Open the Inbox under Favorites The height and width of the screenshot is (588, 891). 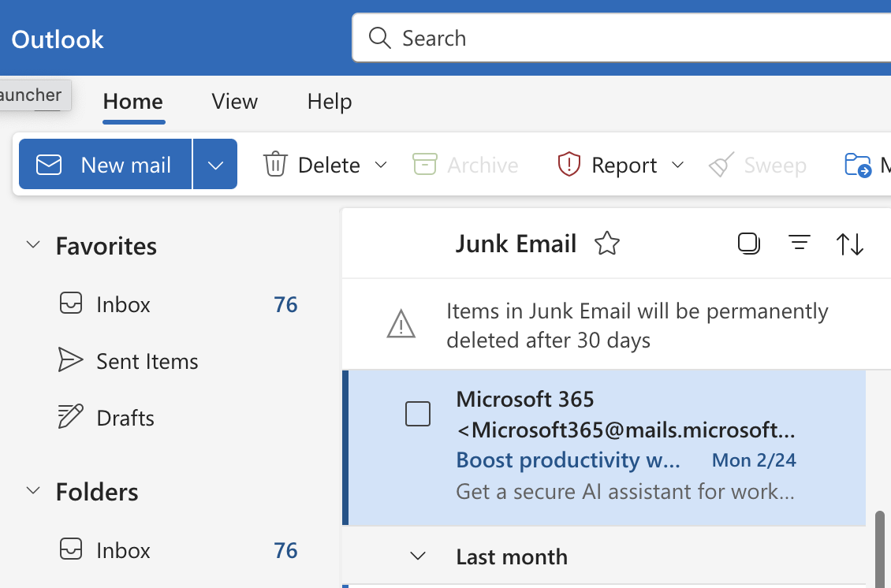(122, 304)
